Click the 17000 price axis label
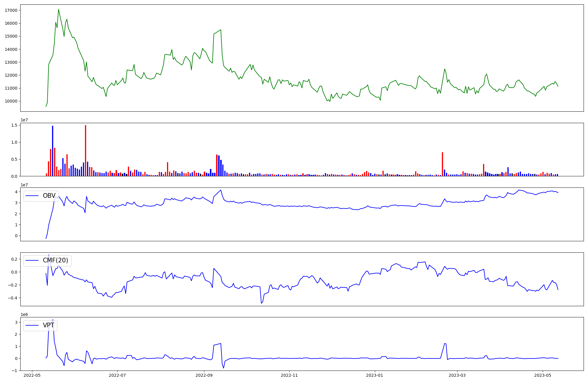This screenshot has width=588, height=382. 11,10
